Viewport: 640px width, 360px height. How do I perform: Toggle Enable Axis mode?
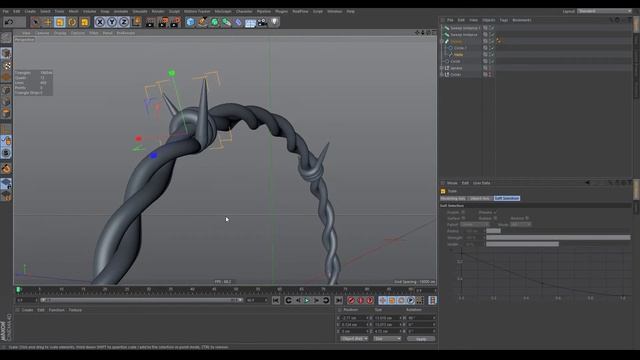6,130
